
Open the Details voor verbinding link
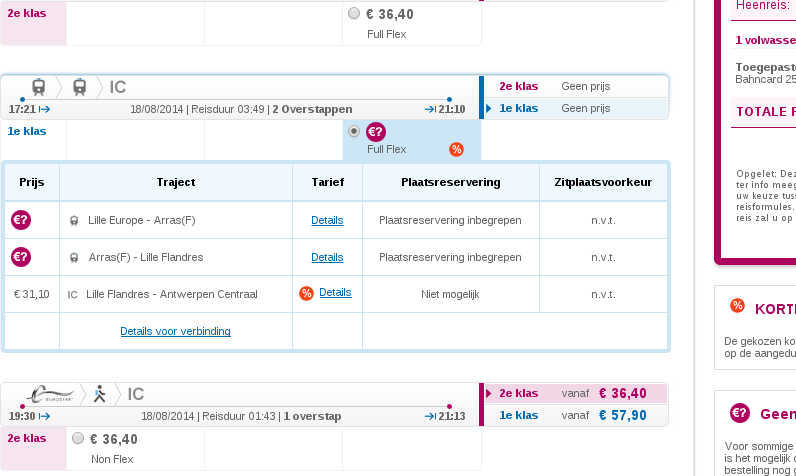pos(175,331)
